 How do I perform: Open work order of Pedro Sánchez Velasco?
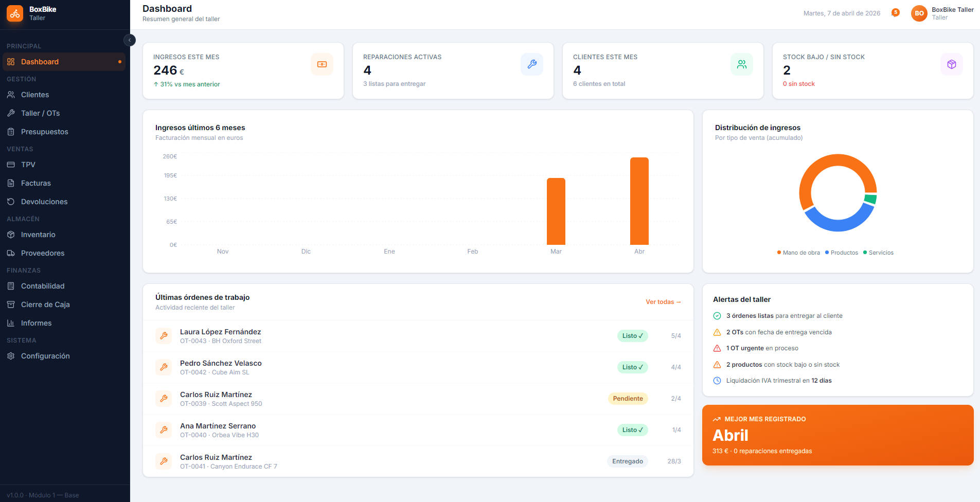221,363
